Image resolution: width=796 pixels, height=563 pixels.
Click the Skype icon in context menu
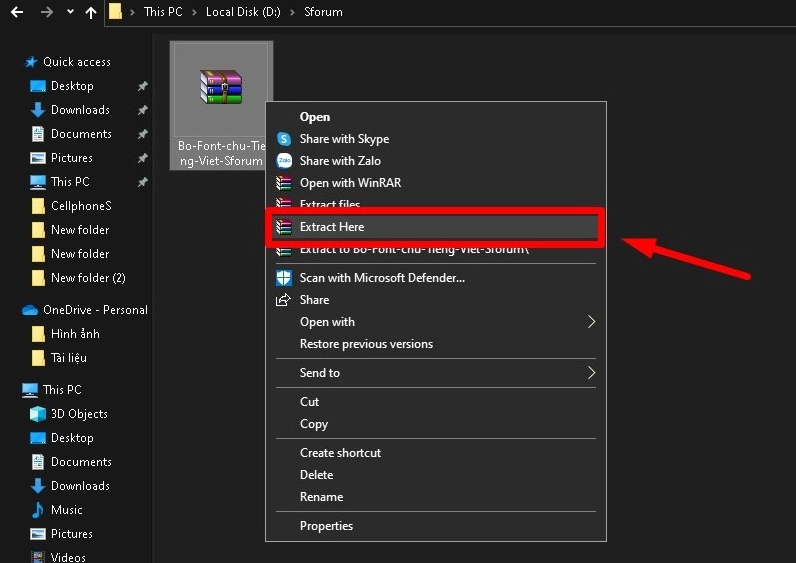(284, 139)
